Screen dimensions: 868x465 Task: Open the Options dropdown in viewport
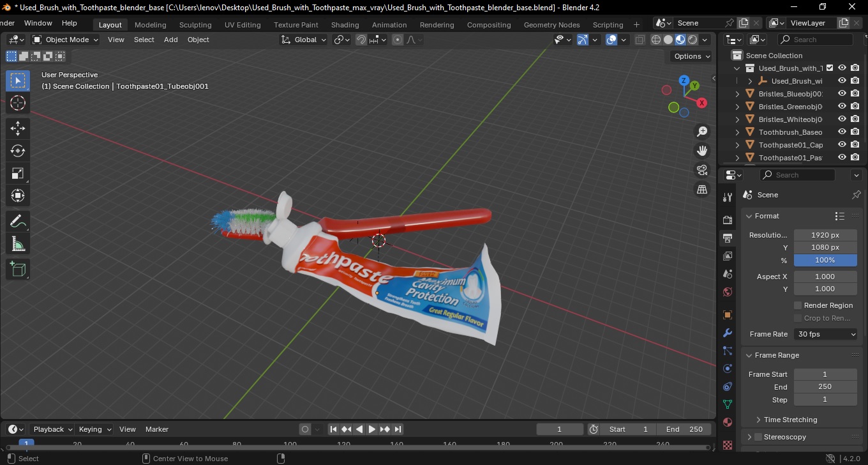tap(692, 56)
